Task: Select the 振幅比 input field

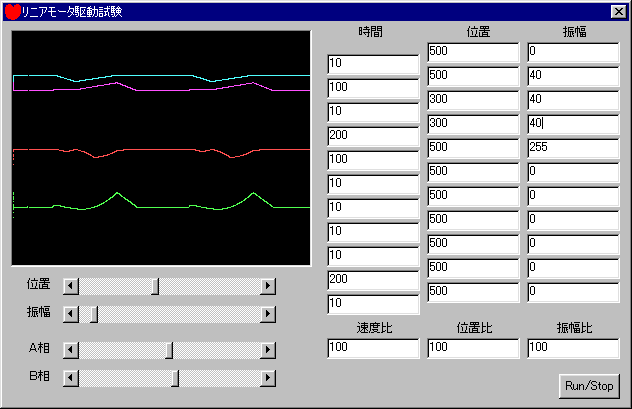Action: point(572,348)
